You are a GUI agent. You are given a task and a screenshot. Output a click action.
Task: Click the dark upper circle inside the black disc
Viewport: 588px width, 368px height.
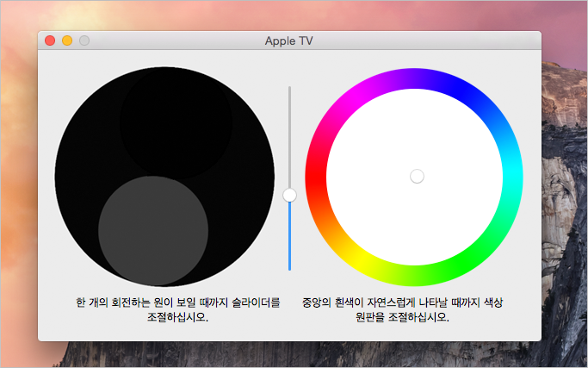click(176, 122)
